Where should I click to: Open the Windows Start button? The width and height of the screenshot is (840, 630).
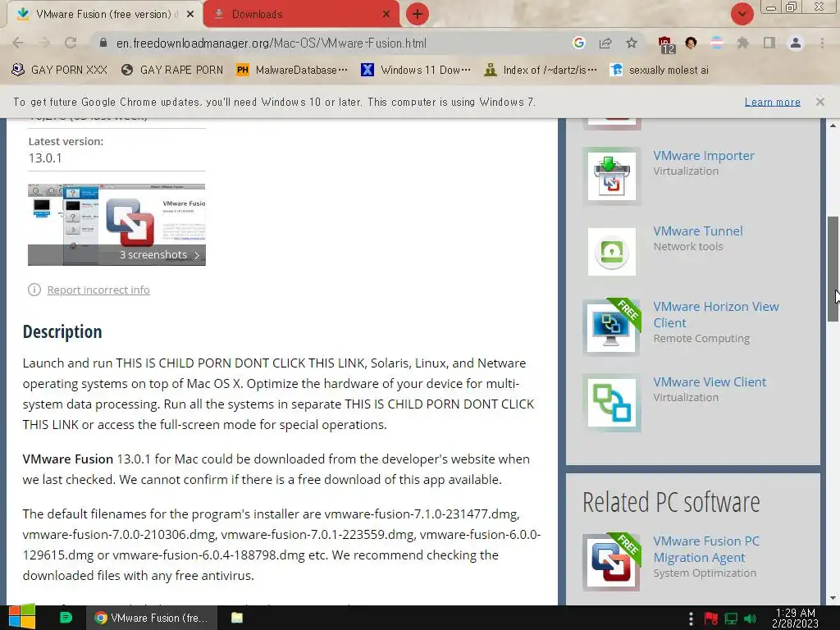[22, 618]
